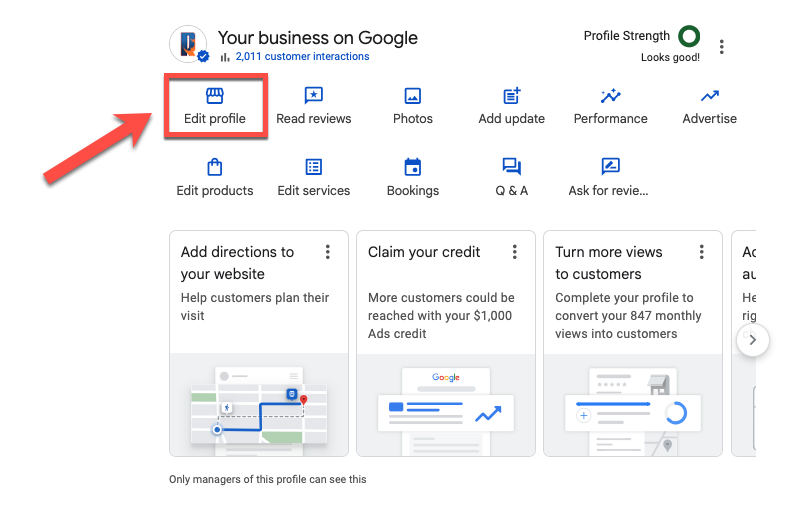Click the Photos label
Image resolution: width=809 pixels, height=511 pixels.
pyautogui.click(x=413, y=119)
